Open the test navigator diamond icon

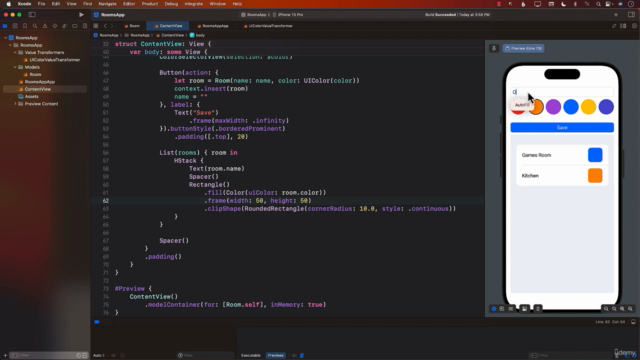(x=55, y=26)
